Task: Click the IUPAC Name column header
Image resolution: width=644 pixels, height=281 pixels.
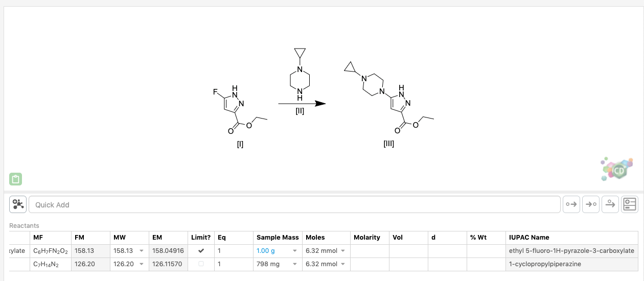Action: (x=529, y=237)
